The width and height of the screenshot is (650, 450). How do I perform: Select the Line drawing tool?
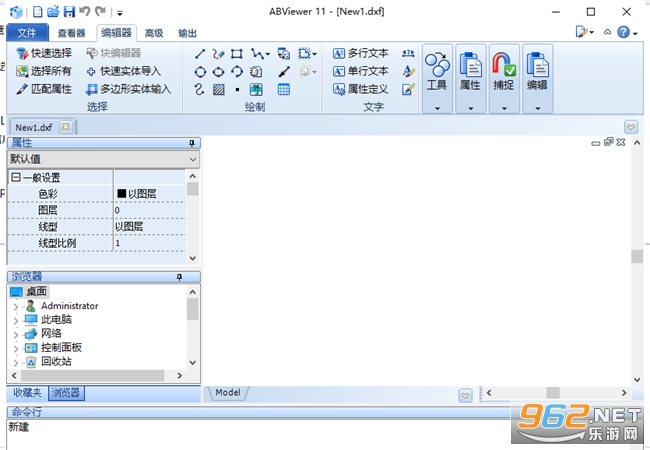pyautogui.click(x=200, y=53)
